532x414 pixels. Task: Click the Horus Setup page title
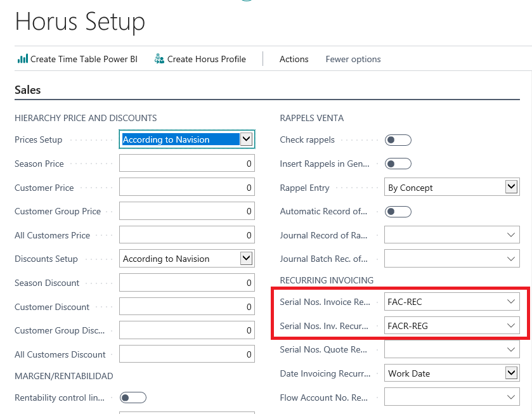80,22
